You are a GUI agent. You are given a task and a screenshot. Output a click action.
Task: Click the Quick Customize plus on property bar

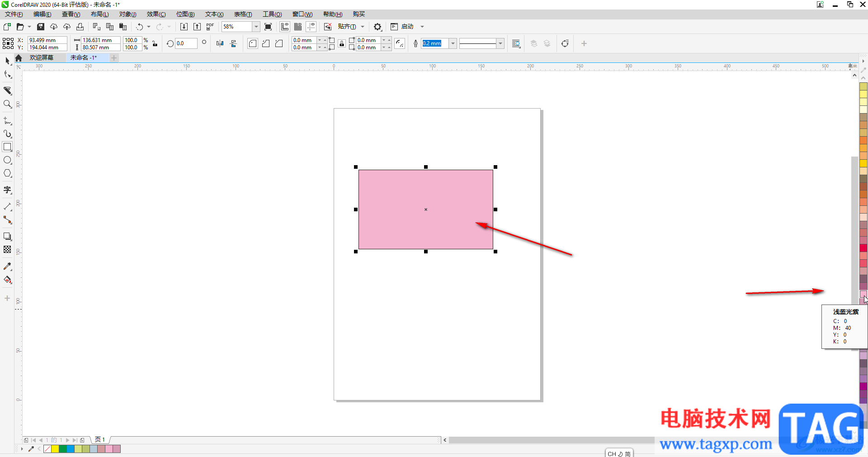584,43
